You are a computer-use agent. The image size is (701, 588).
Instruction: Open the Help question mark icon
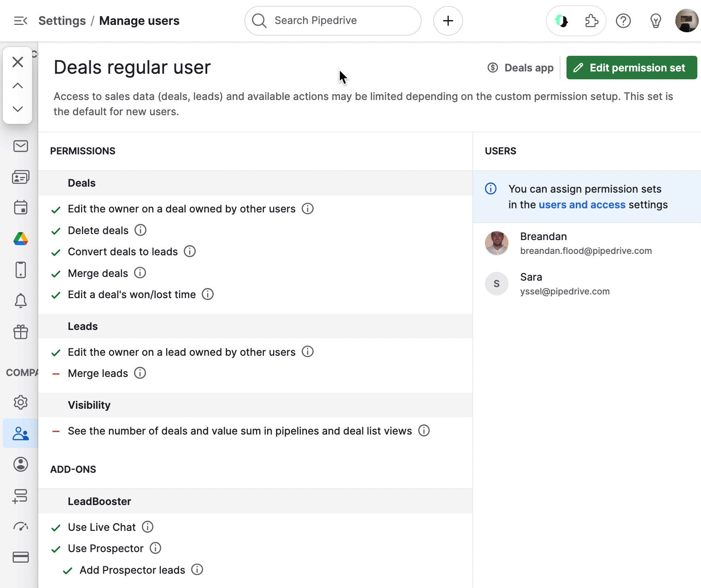click(x=623, y=21)
